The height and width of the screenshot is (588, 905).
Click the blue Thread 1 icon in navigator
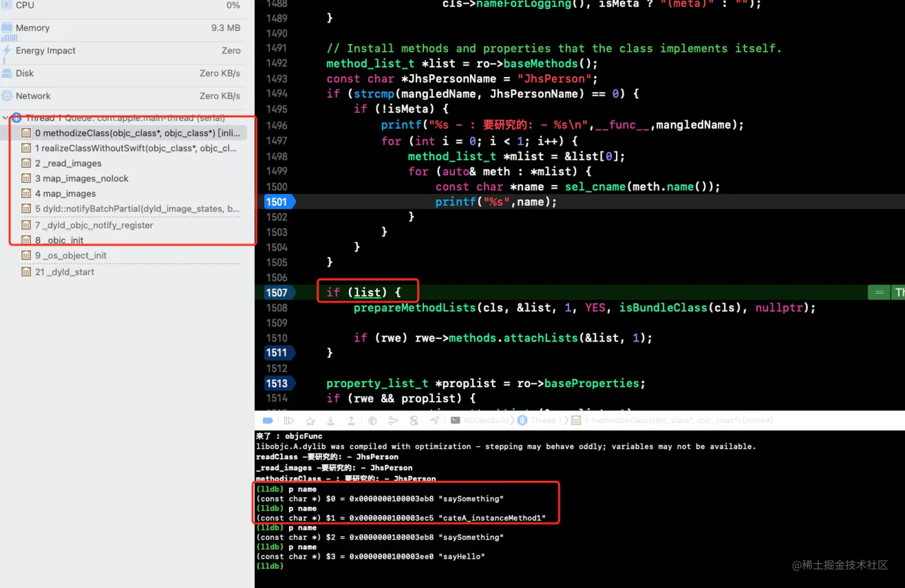(17, 118)
